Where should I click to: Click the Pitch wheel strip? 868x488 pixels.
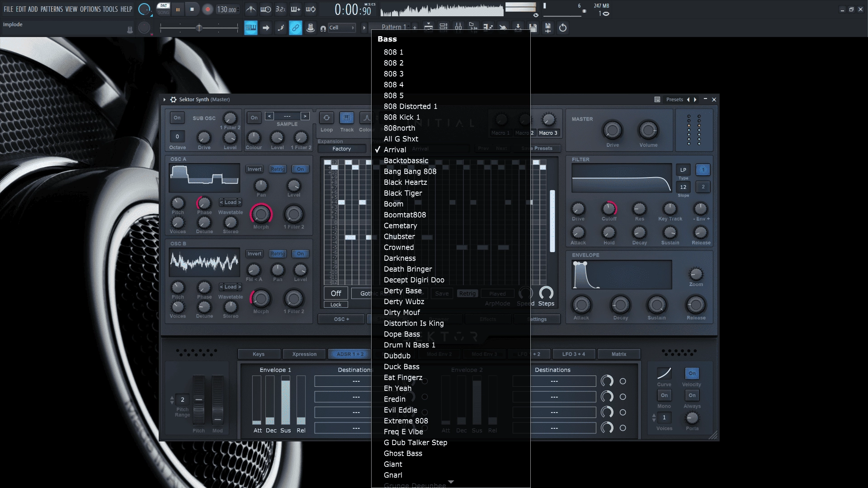point(198,400)
